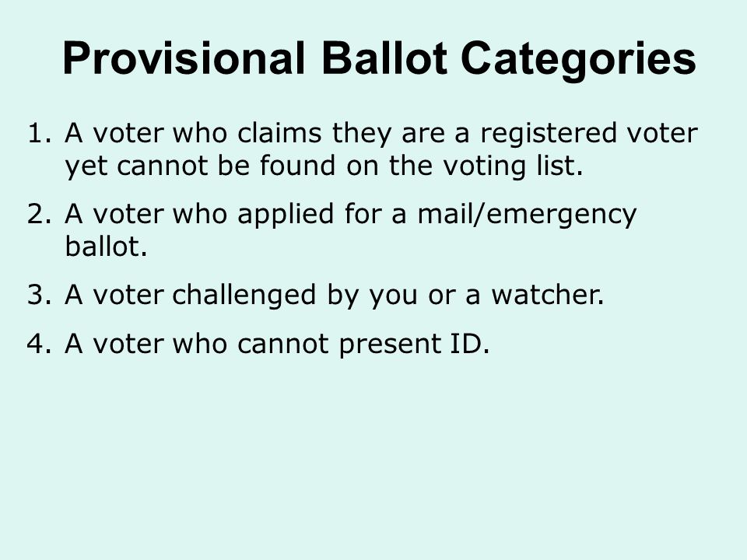Click the word 'watcher.' in item three
Image resolution: width=747 pixels, height=560 pixels.
click(x=548, y=295)
